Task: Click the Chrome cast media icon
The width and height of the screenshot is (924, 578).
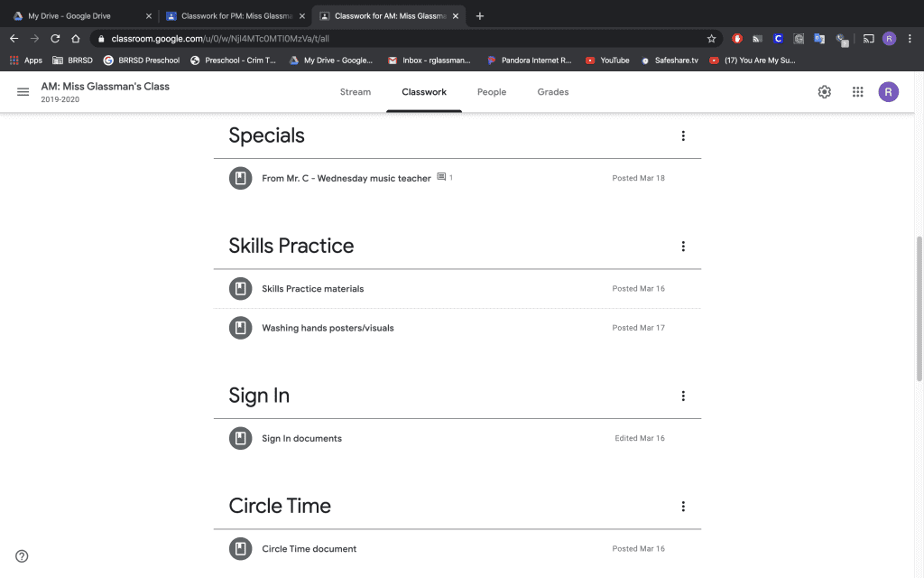Action: tap(868, 39)
